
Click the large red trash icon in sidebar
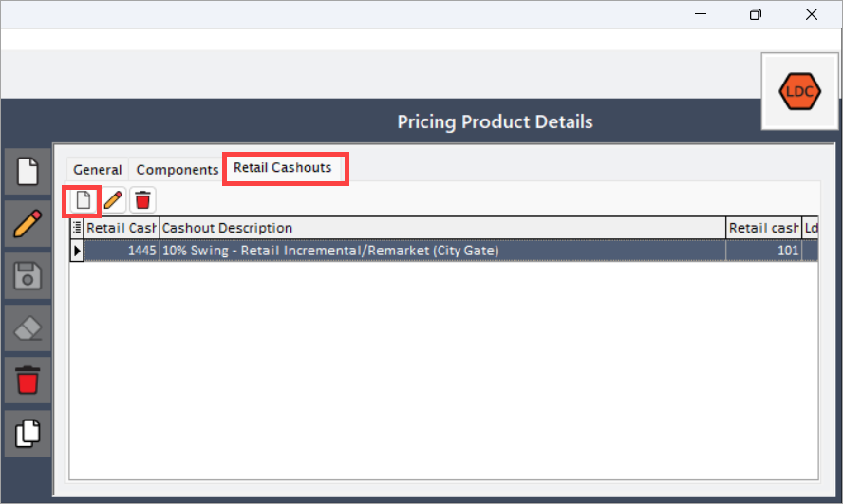[x=28, y=380]
